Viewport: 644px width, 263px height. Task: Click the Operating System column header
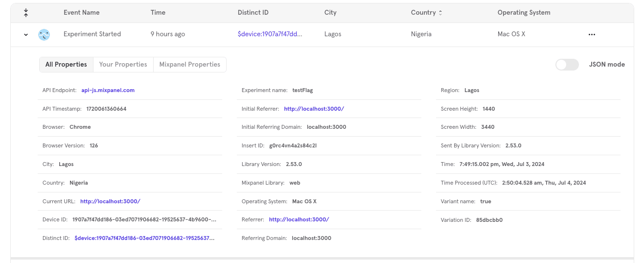(524, 13)
